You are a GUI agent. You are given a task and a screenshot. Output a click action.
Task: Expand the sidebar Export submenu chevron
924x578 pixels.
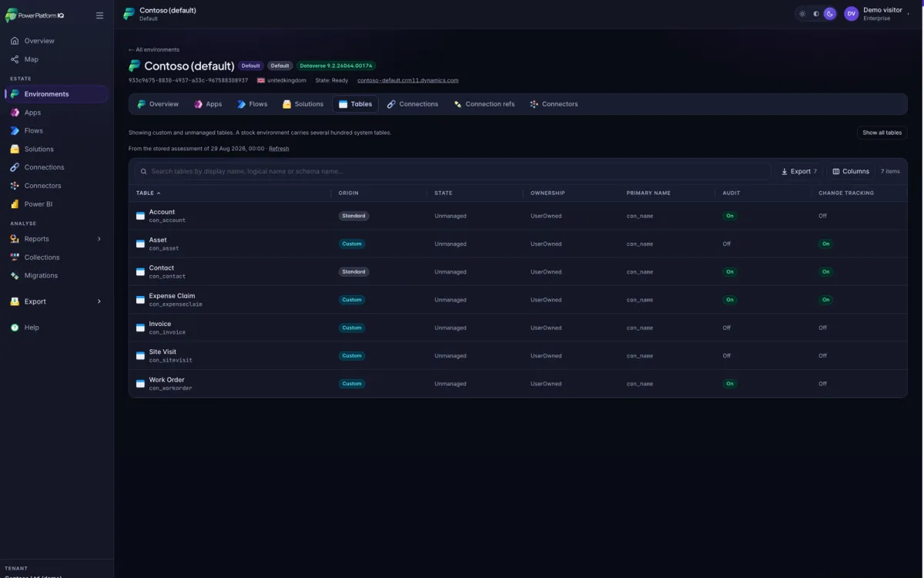99,301
